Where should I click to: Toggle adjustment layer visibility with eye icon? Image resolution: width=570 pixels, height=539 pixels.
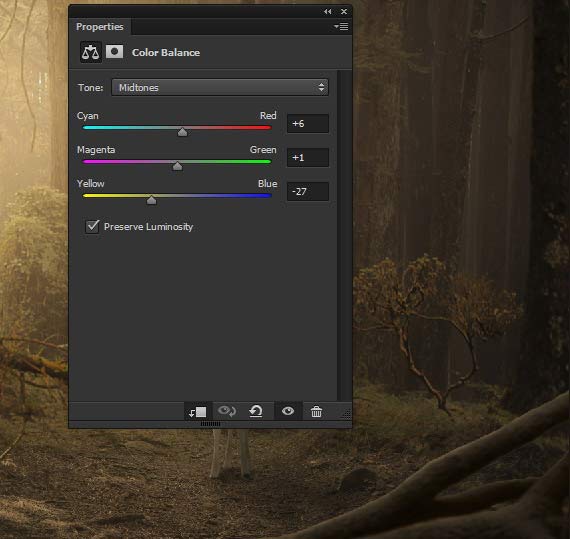[x=288, y=411]
